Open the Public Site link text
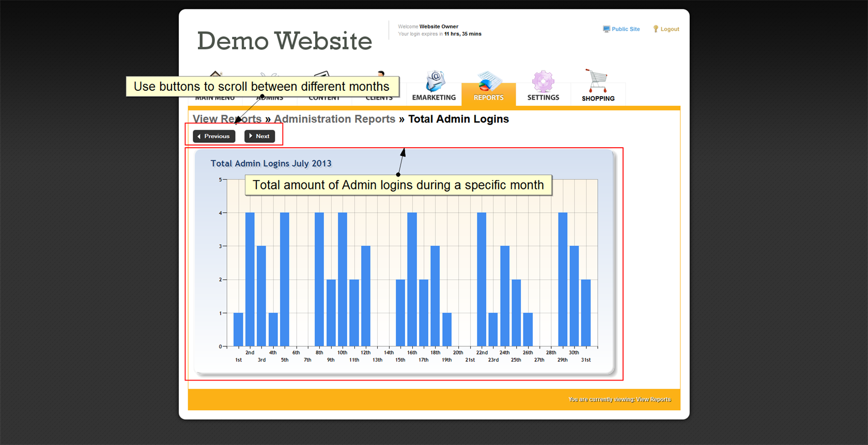Screen dimensions: 868x445 click(626, 29)
